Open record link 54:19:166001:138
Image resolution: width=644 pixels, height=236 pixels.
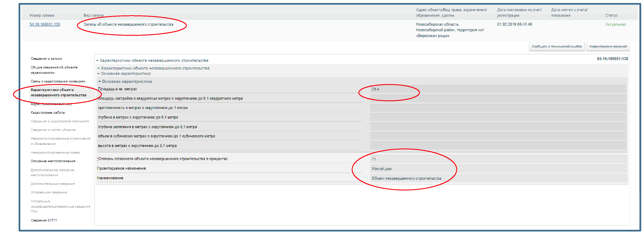pyautogui.click(x=45, y=24)
